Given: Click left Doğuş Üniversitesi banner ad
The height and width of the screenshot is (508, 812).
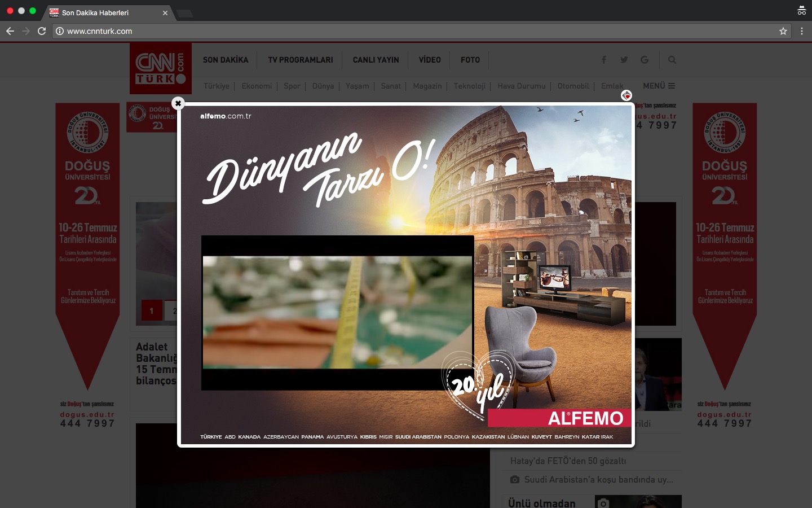Looking at the screenshot, I should click(x=87, y=265).
